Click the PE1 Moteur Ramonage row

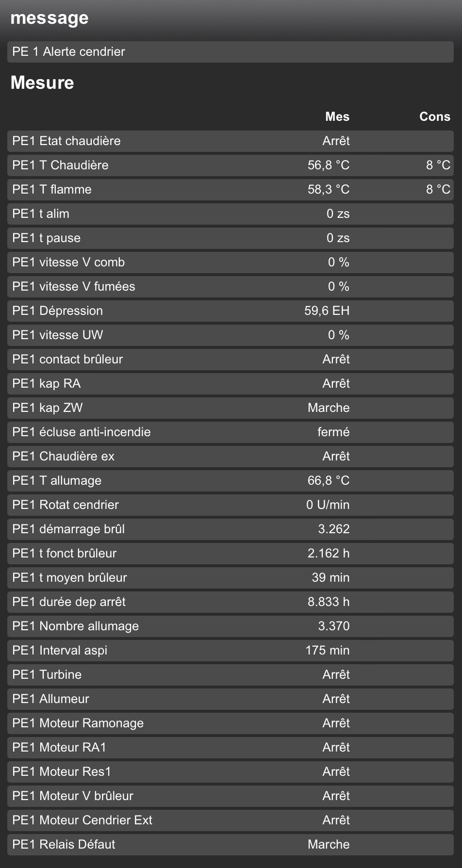[230, 723]
